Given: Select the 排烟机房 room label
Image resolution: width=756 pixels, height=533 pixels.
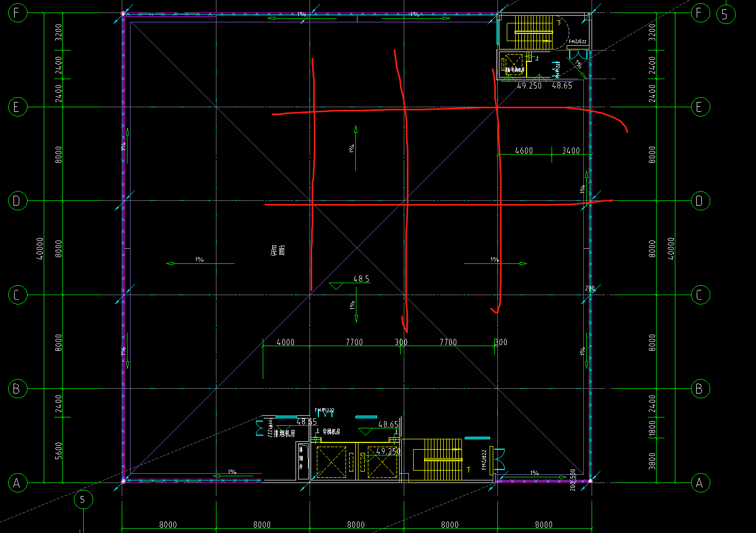Looking at the screenshot, I should pos(285,434).
